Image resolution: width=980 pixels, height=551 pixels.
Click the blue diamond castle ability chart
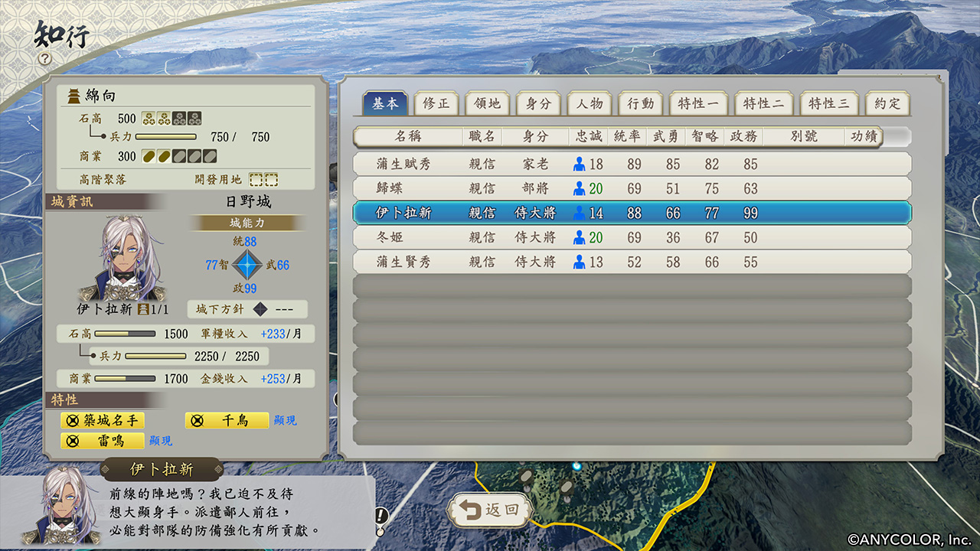coord(248,265)
